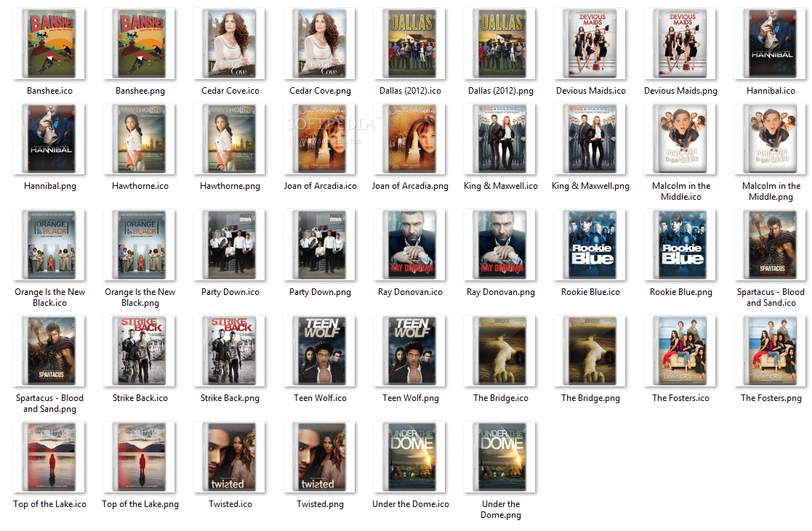The height and width of the screenshot is (531, 812).
Task: Select the Malcolm in the Middle.ico icon
Action: click(680, 139)
